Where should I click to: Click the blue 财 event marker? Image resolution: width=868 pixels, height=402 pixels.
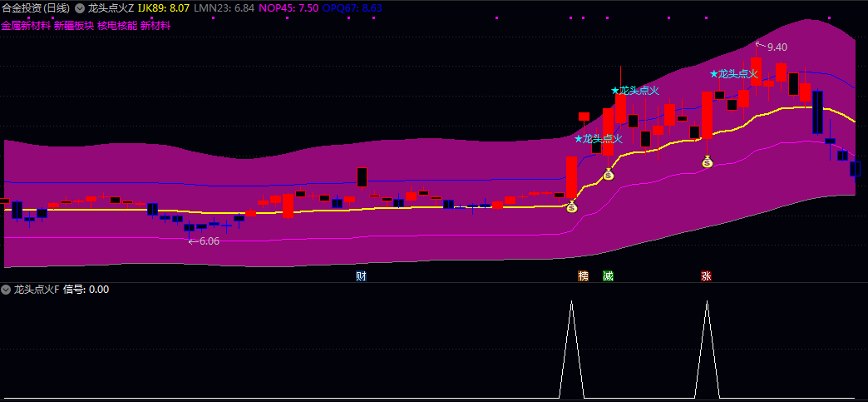[361, 276]
